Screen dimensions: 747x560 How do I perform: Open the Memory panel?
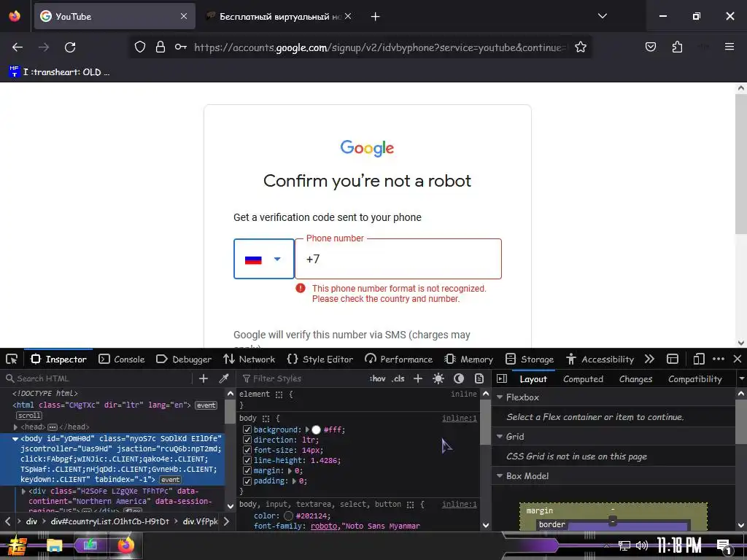pos(468,359)
